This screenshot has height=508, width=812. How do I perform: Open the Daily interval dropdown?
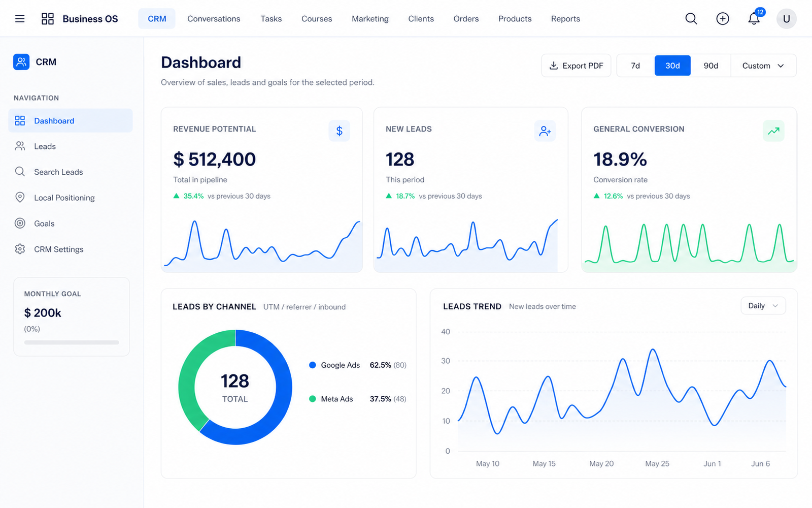pos(763,306)
